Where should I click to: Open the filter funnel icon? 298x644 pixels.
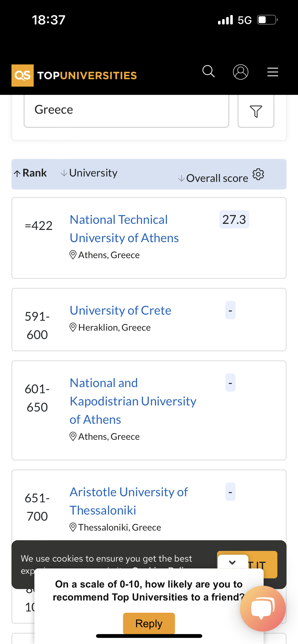[x=256, y=111]
